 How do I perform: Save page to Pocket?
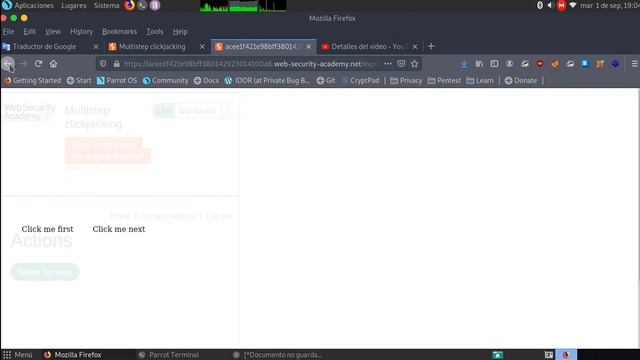coord(401,64)
